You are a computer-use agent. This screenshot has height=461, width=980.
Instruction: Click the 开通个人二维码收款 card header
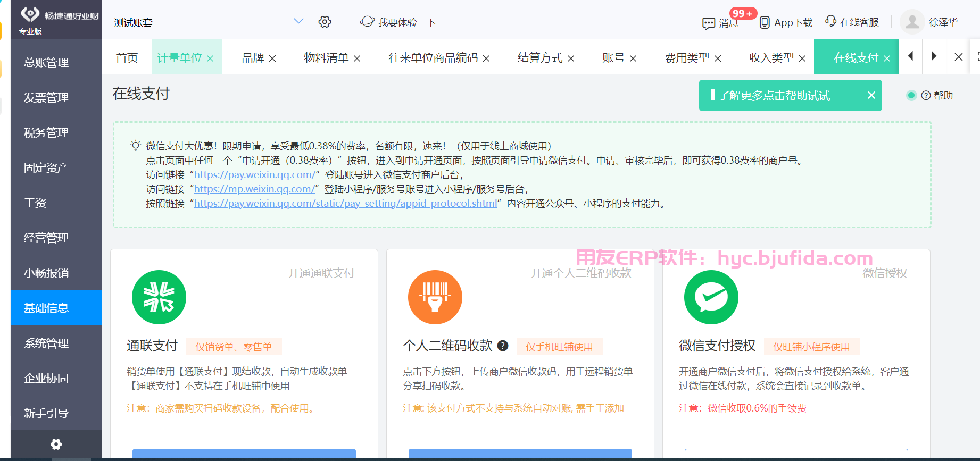[x=581, y=273]
